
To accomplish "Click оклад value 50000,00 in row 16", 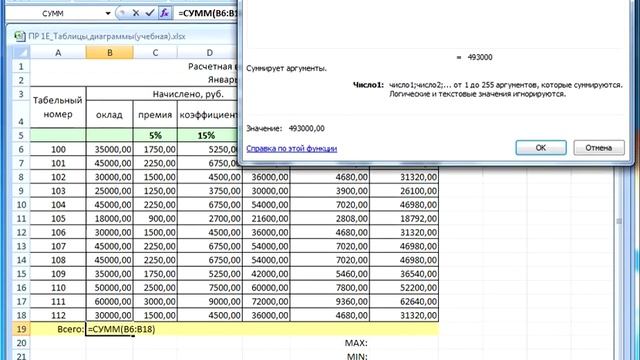I will pyautogui.click(x=109, y=288).
